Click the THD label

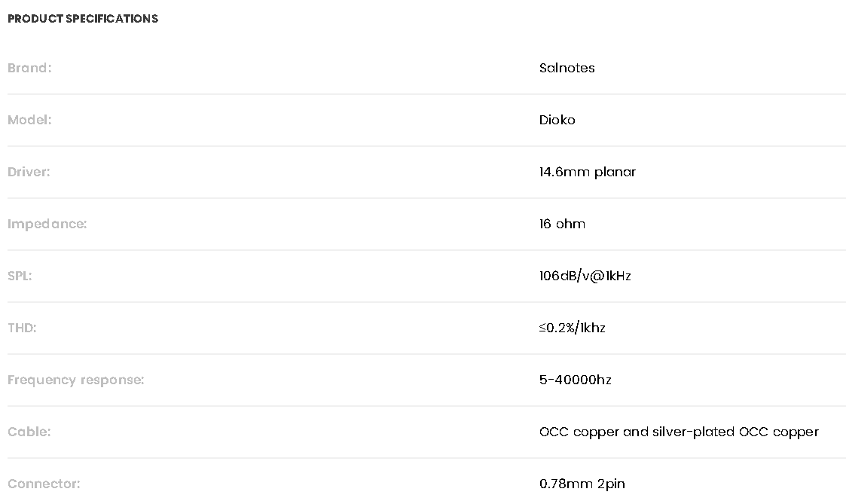coord(22,328)
